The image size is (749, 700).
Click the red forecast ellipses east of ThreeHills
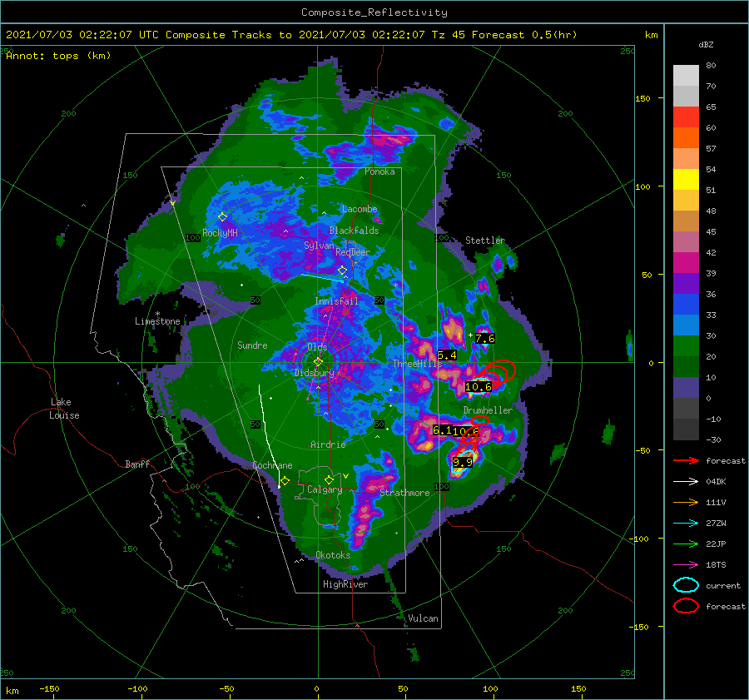pos(498,372)
